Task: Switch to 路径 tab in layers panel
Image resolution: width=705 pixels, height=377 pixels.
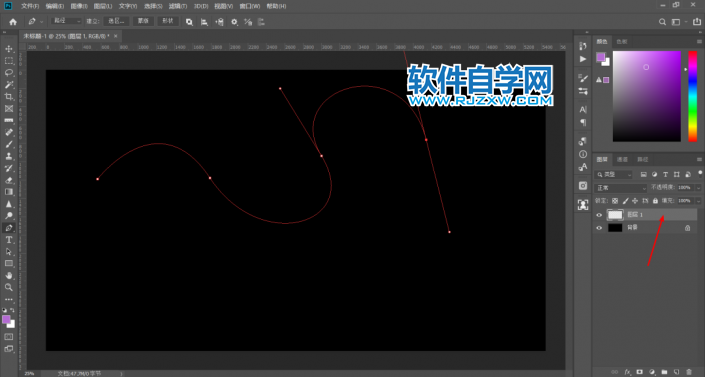Action: 643,159
